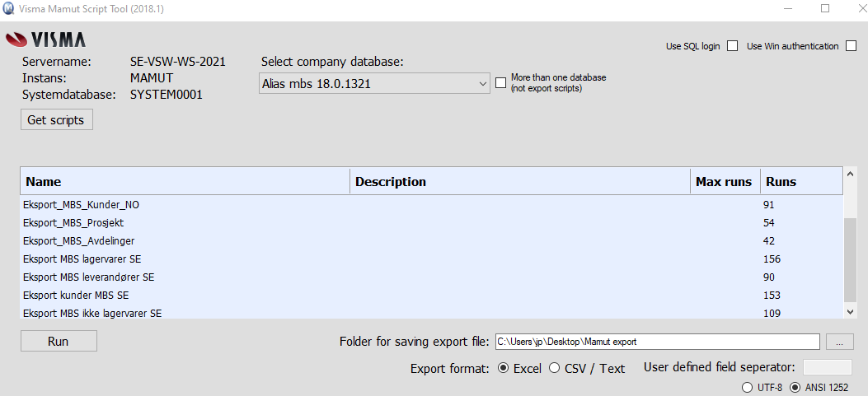The image size is (868, 396).
Task: Click the Mamut app icon in title bar
Action: tap(8, 9)
